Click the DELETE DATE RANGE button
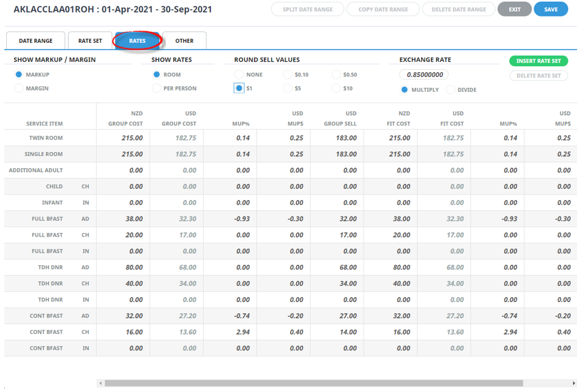This screenshot has height=392, width=585. point(458,9)
